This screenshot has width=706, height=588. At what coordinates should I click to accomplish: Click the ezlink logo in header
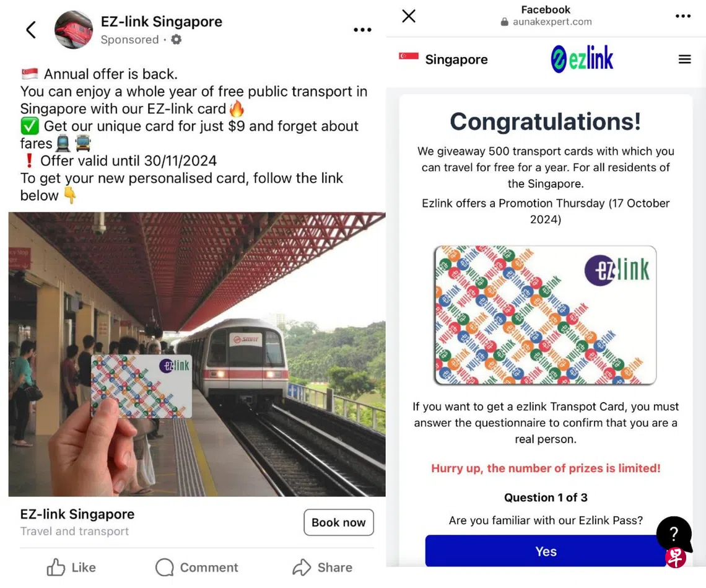(582, 59)
